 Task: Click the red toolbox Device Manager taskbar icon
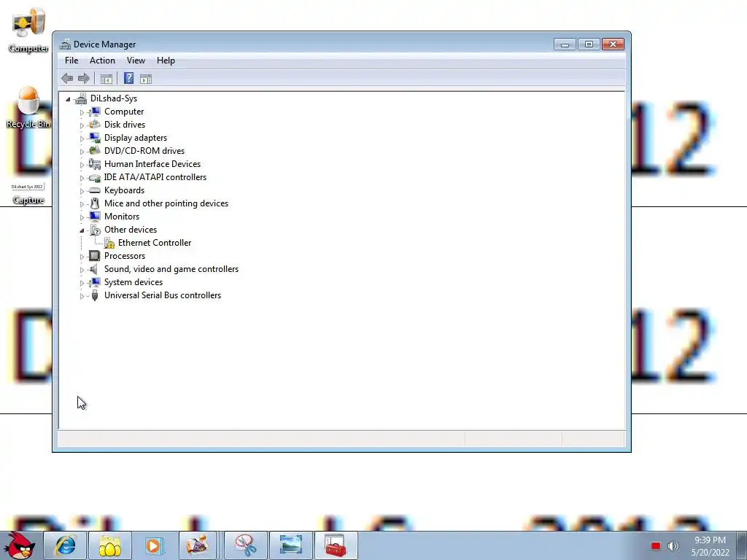pyautogui.click(x=336, y=545)
